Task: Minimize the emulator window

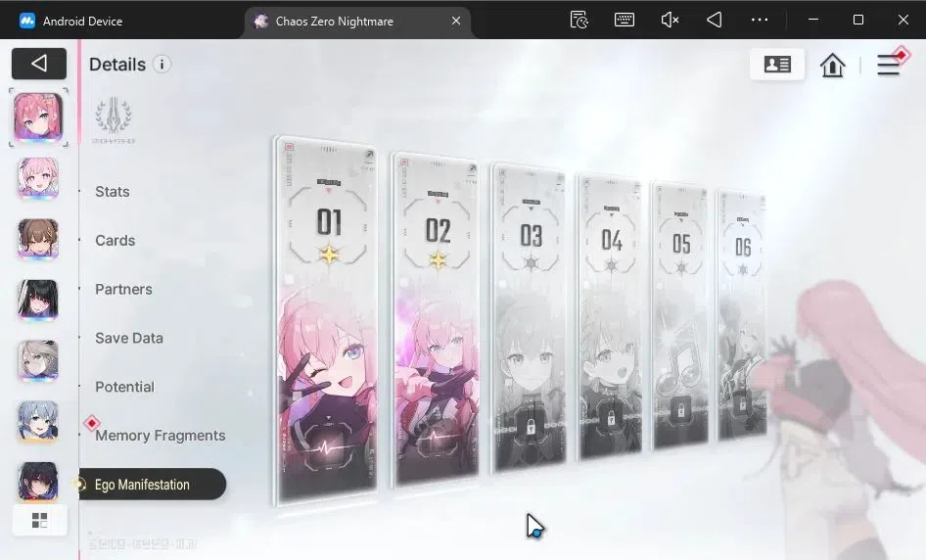Action: pos(813,20)
